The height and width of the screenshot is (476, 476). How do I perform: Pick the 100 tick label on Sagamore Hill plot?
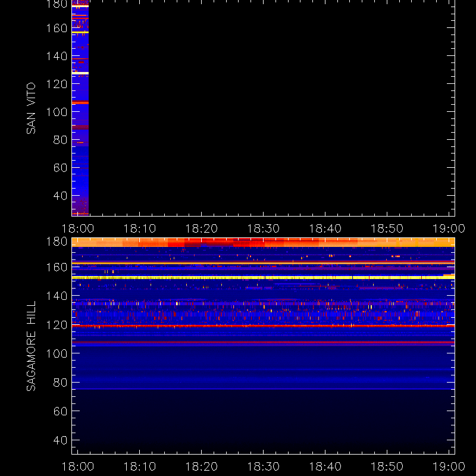(57, 353)
